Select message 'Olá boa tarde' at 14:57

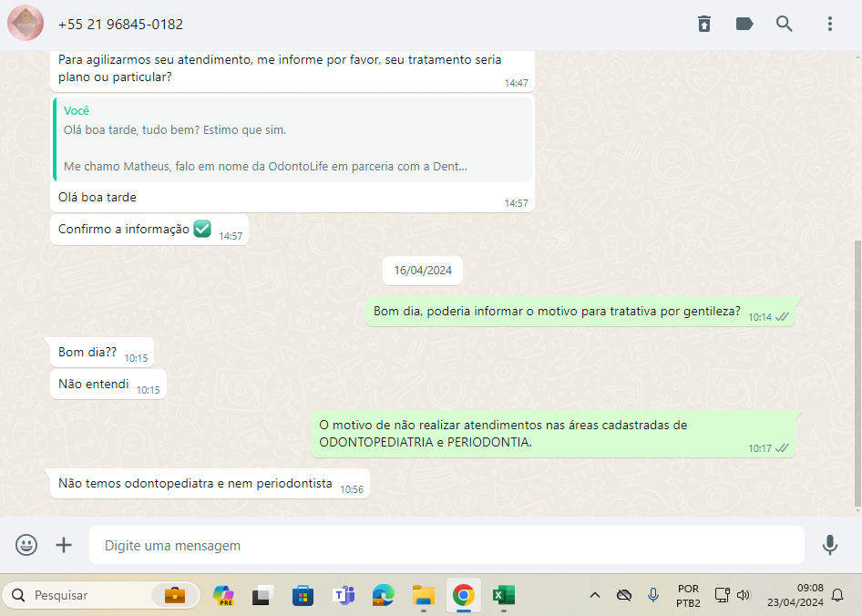(x=97, y=198)
